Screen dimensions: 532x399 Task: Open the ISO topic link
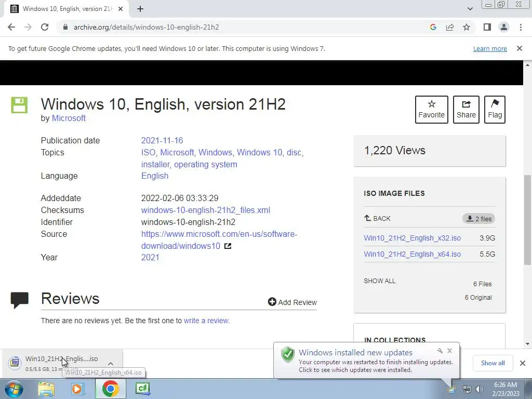pos(148,152)
